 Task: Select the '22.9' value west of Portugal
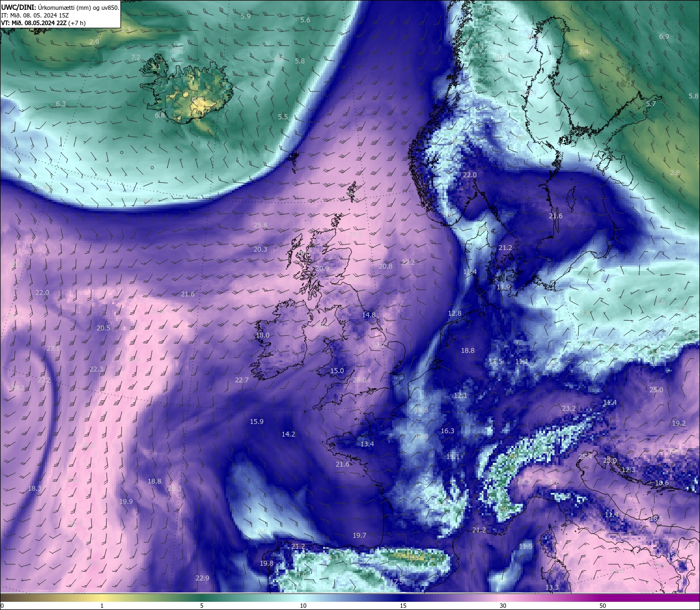[x=202, y=578]
